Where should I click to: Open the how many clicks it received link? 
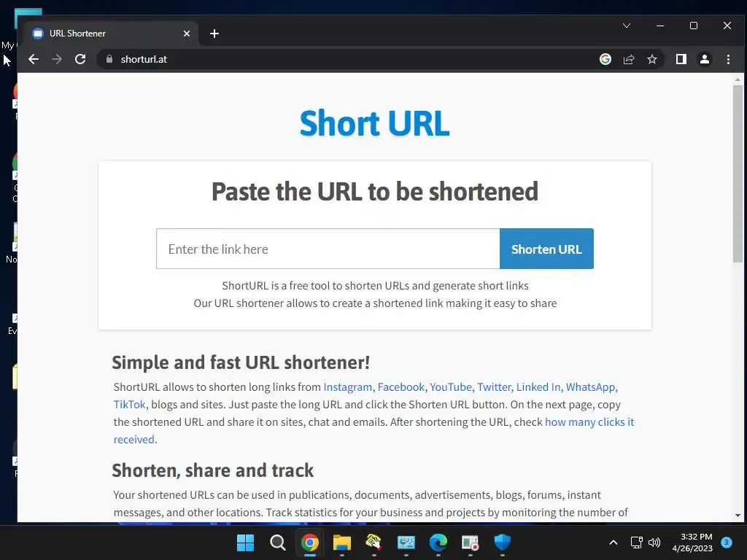(x=589, y=422)
